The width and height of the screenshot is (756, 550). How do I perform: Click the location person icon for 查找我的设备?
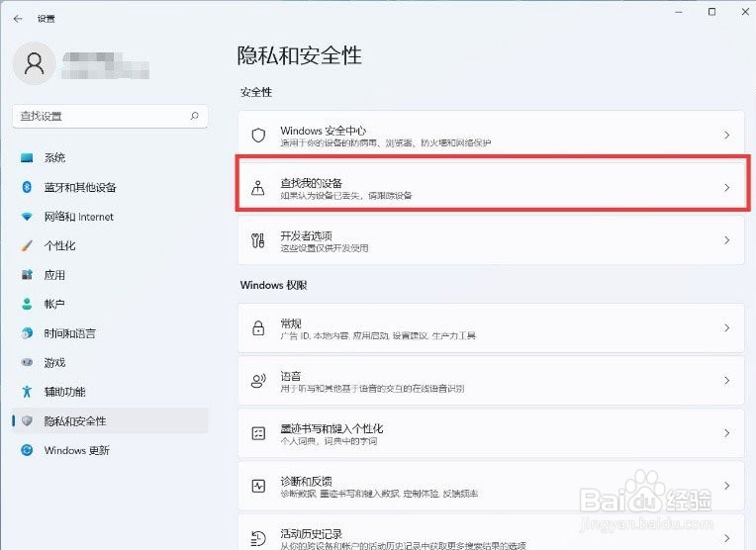point(258,188)
